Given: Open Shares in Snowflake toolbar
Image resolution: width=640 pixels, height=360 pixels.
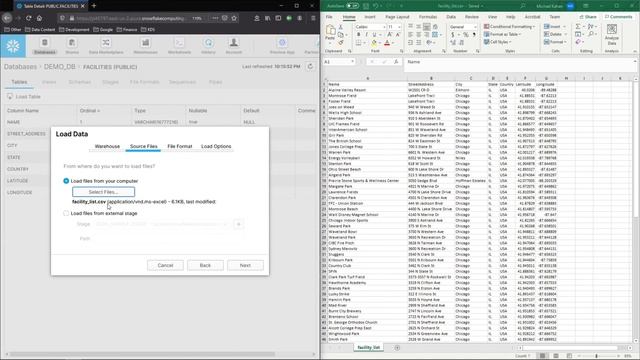Looking at the screenshot, I should [x=72, y=46].
